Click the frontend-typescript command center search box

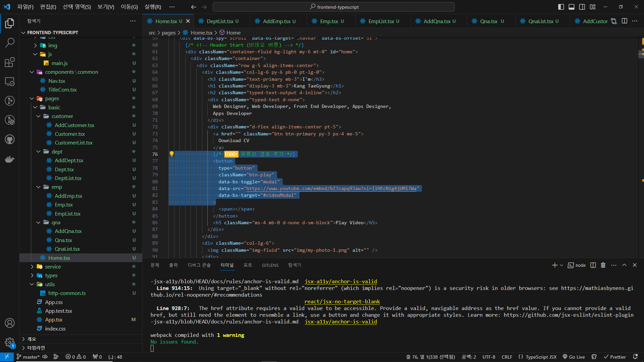[334, 7]
